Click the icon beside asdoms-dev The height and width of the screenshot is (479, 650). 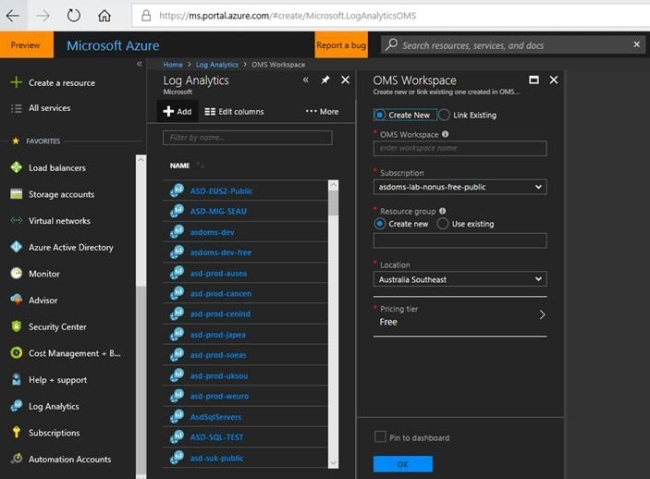[177, 232]
